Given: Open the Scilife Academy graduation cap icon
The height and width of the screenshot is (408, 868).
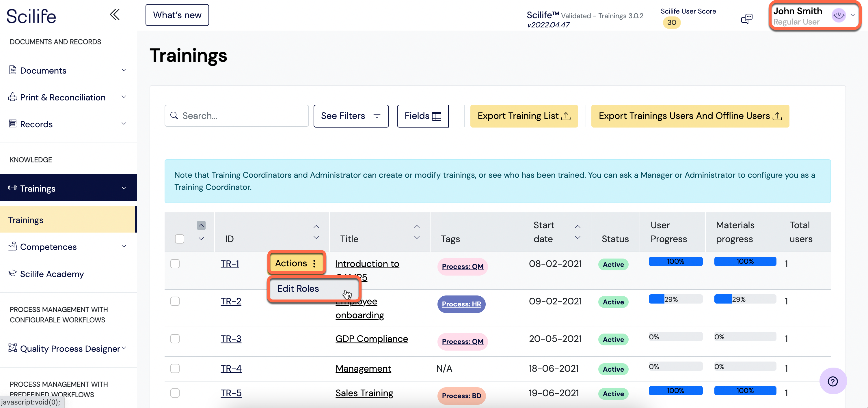Looking at the screenshot, I should [x=12, y=274].
